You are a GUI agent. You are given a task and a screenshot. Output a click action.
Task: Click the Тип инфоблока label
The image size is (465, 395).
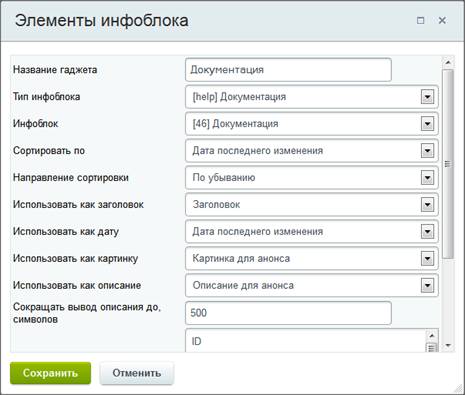pos(47,97)
